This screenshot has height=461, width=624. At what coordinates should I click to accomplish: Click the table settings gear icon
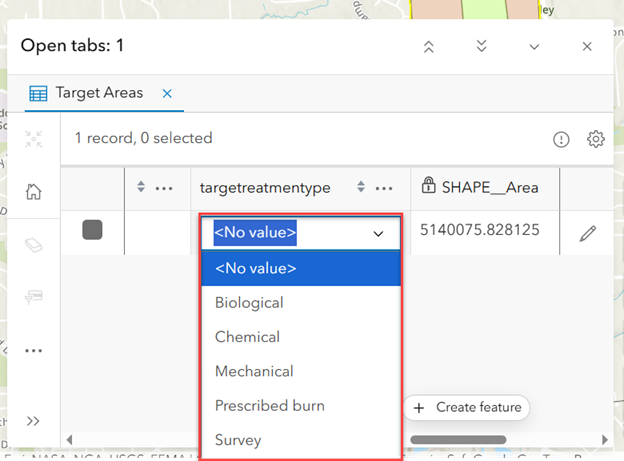point(596,139)
